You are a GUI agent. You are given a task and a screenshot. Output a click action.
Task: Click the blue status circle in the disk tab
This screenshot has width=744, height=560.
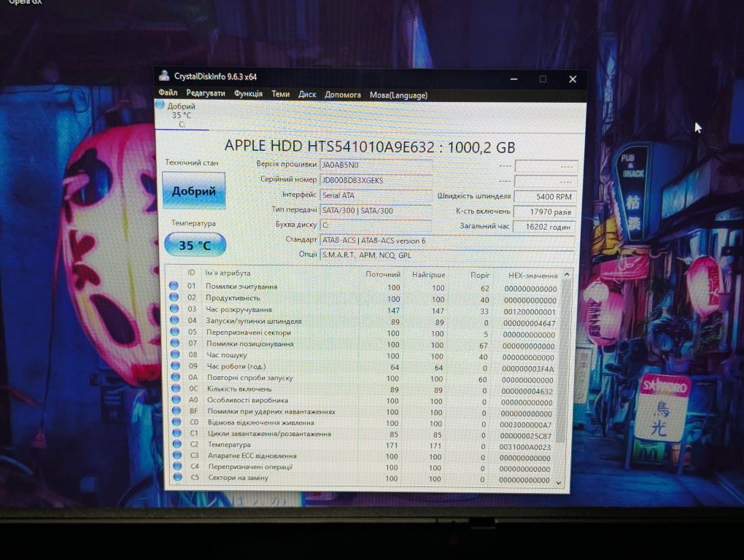[x=160, y=105]
